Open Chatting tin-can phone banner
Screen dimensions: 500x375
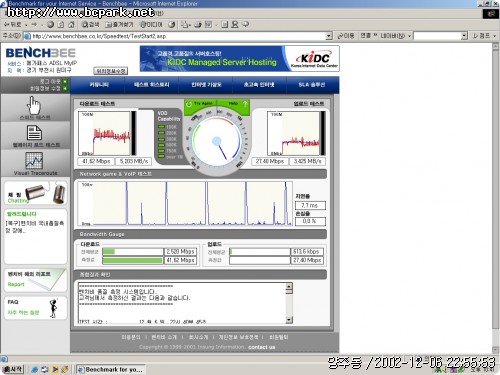[36, 193]
